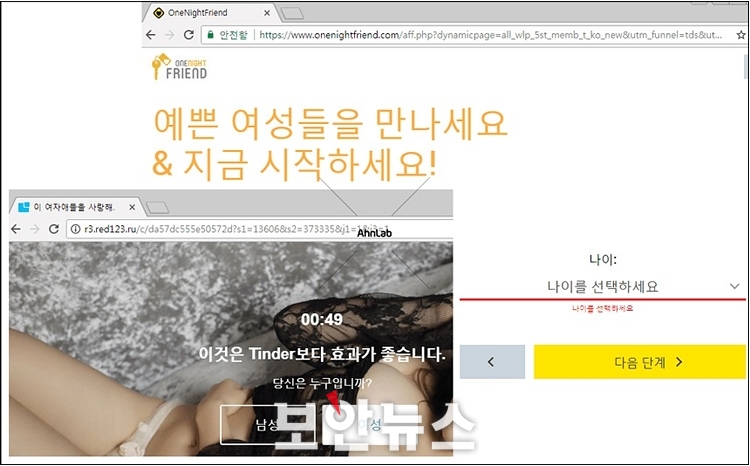This screenshot has width=750, height=466.
Task: Bookmark the OneNightFriend page with star icon
Action: click(x=740, y=35)
